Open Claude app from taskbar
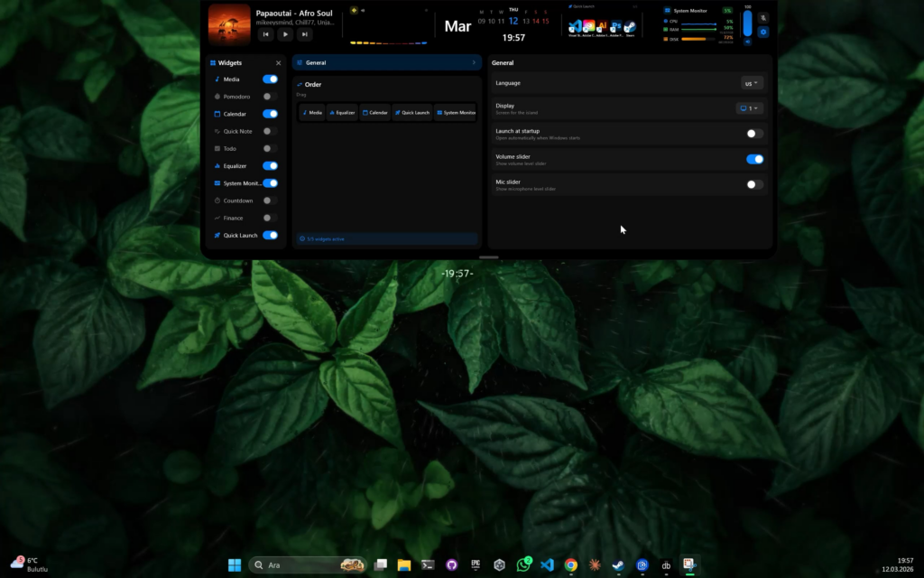924x578 pixels. tap(595, 565)
